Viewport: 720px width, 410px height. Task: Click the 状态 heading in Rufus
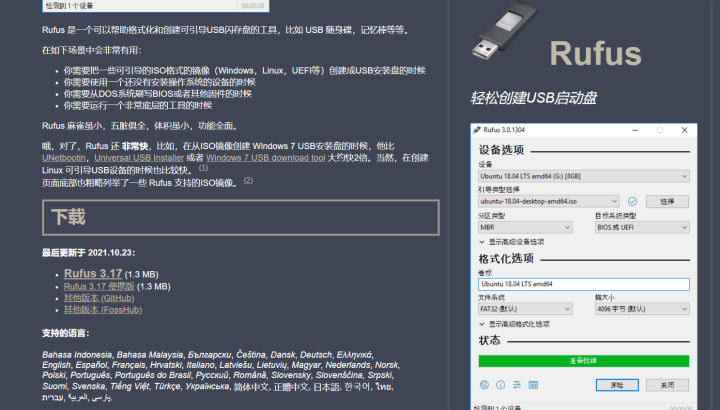[489, 340]
